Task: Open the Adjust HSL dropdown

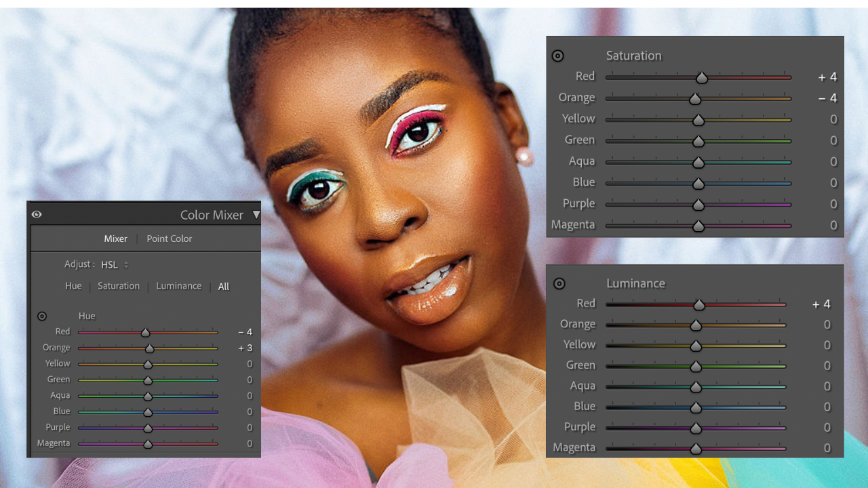Action: [x=114, y=264]
